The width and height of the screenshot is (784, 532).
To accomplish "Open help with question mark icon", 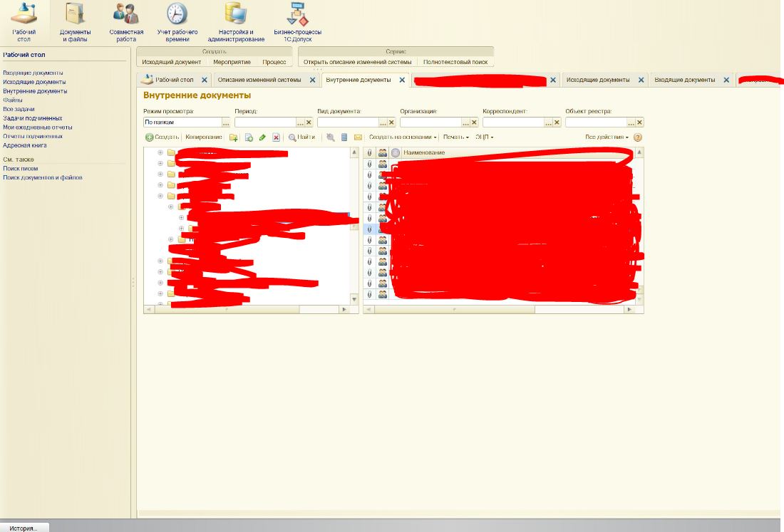I will pyautogui.click(x=637, y=137).
